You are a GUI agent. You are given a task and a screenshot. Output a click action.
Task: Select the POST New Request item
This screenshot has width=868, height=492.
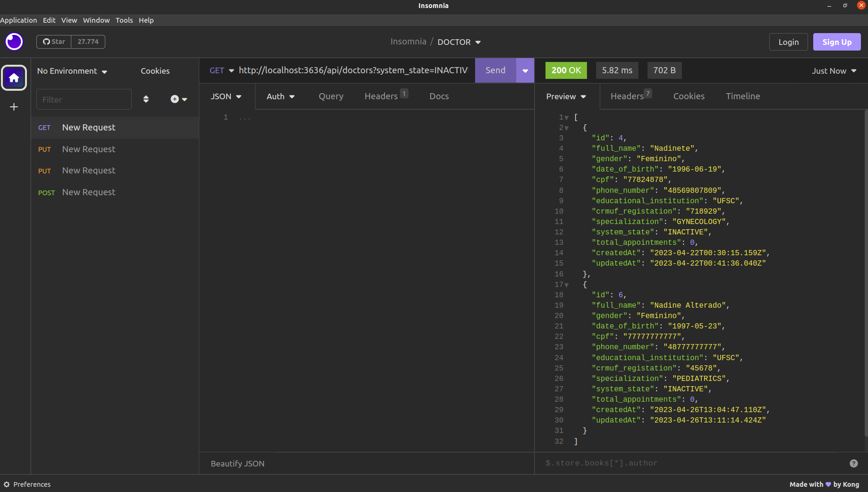[115, 192]
